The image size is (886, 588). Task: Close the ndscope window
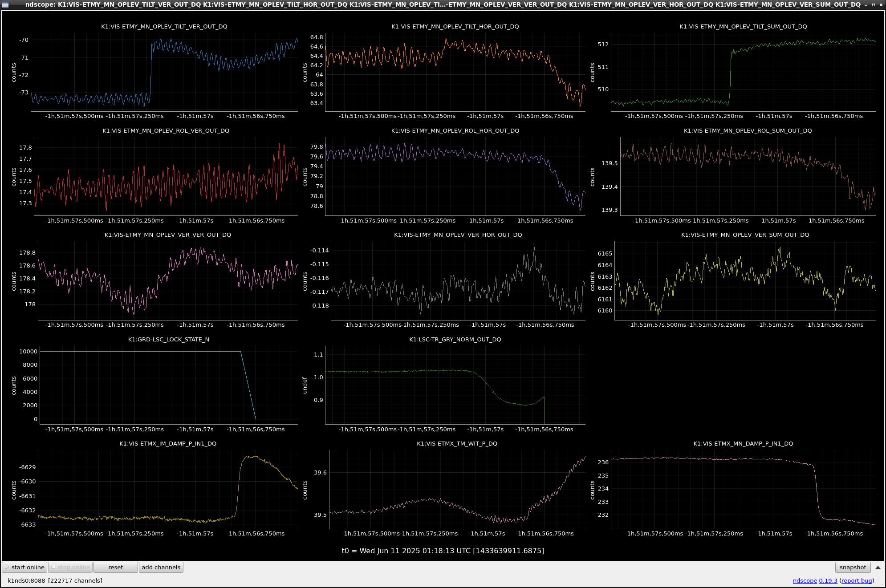881,4
